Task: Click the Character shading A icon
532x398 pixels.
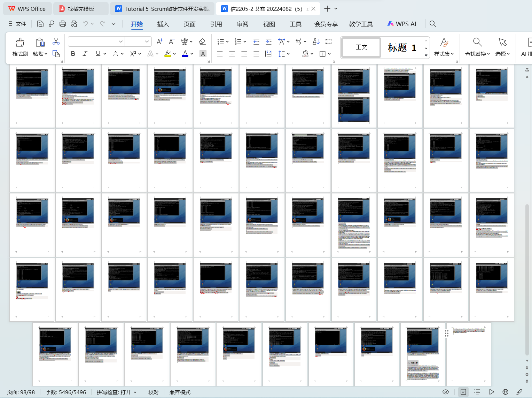Action: click(203, 54)
